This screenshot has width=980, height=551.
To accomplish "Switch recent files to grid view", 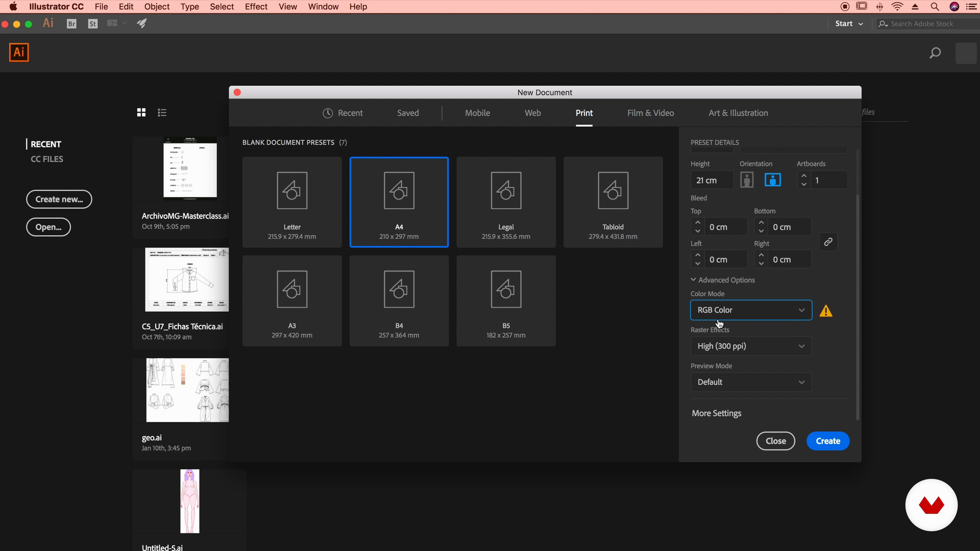I will tap(141, 112).
